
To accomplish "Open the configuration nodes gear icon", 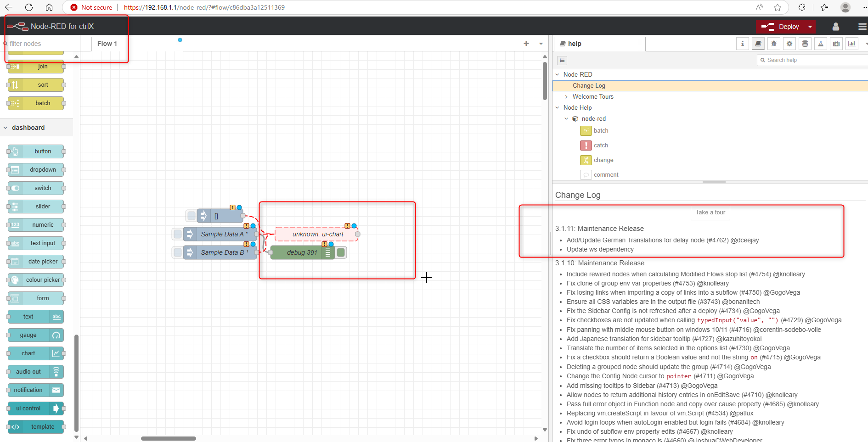I will pos(789,44).
